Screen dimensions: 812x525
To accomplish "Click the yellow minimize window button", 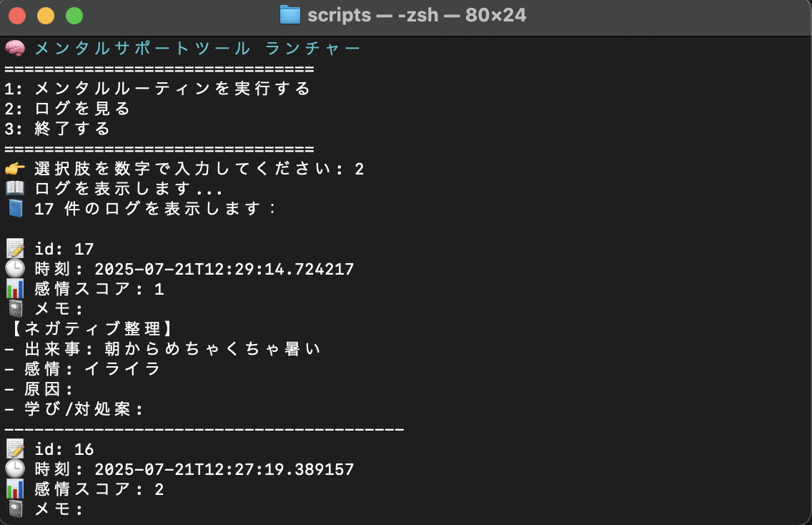I will click(x=46, y=16).
